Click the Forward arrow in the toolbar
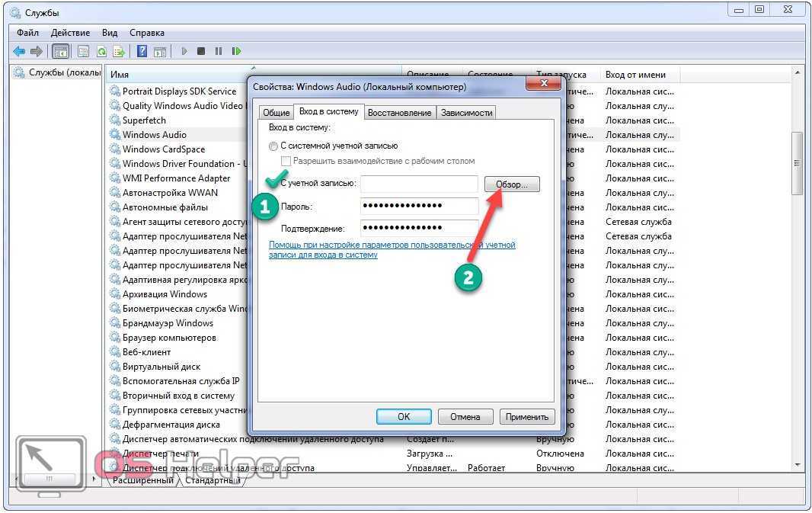 click(37, 51)
